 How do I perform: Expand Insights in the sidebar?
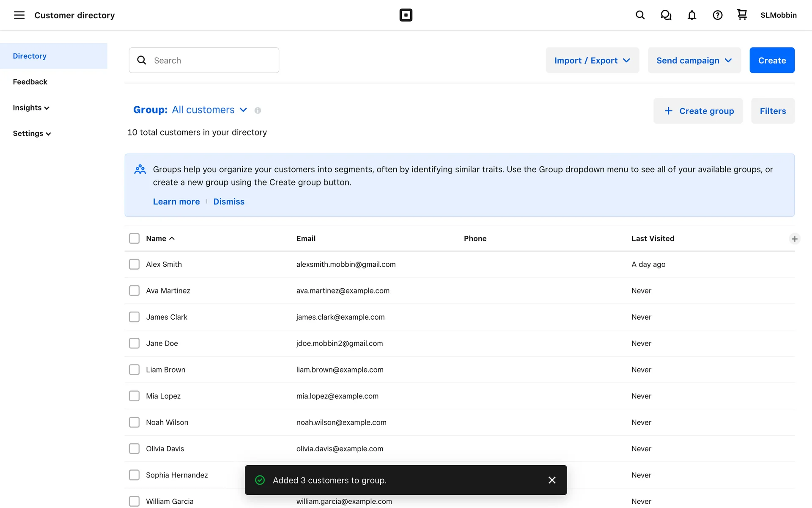point(31,108)
